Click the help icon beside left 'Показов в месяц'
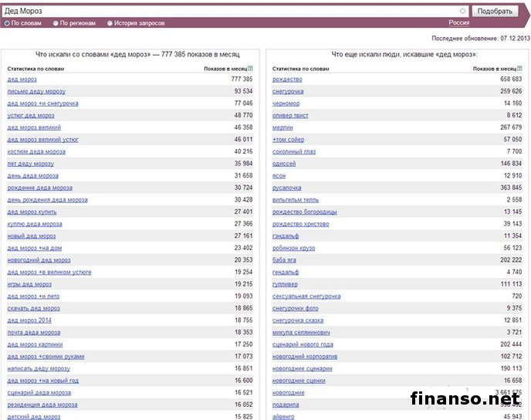Viewport: 531px width, 420px height. tap(250, 69)
